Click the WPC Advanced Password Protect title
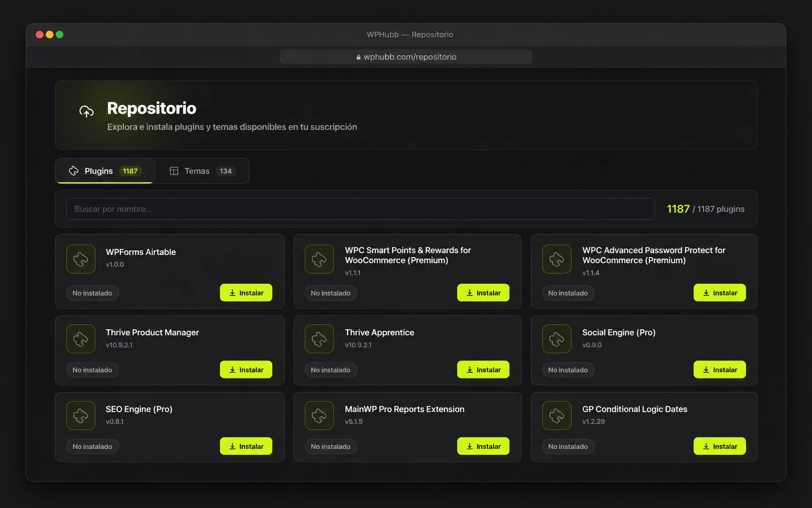 (654, 255)
